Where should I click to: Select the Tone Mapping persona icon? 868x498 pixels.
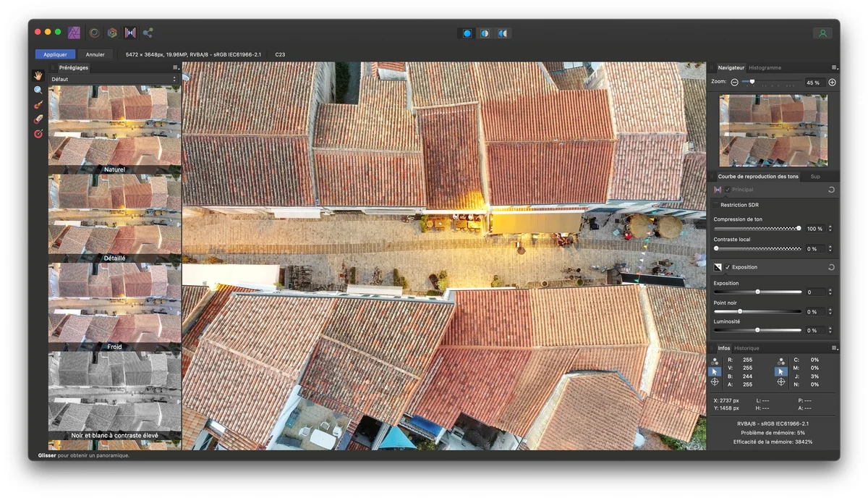point(130,33)
